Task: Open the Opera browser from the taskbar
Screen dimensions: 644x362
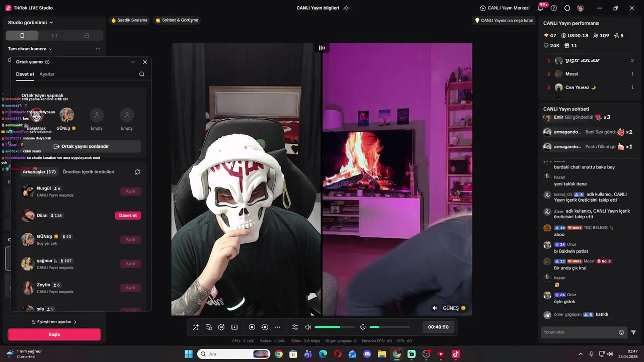Action: (x=338, y=354)
